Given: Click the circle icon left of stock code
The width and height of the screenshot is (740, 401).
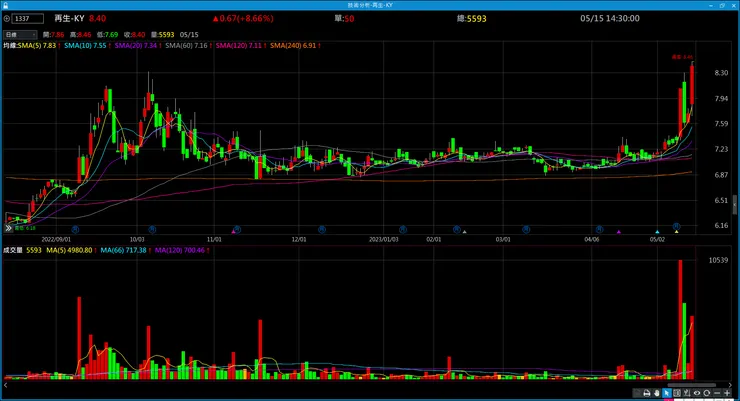Looking at the screenshot, I should tap(7, 19).
